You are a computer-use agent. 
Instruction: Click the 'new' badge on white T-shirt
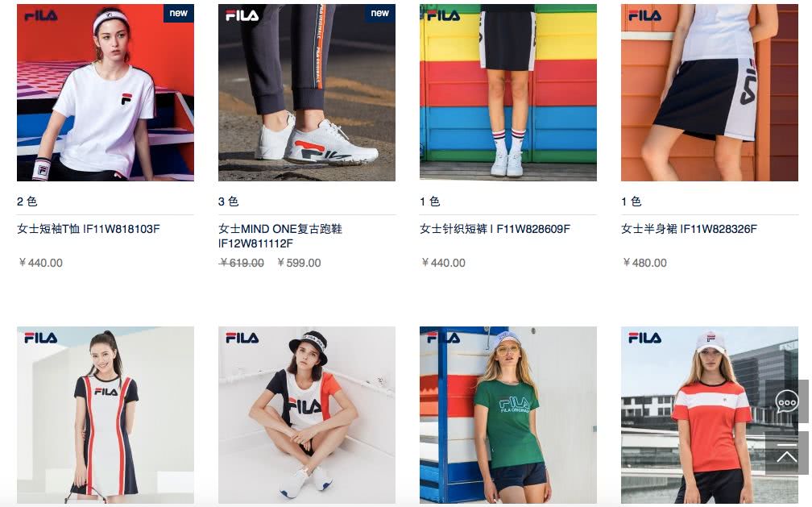[x=179, y=13]
